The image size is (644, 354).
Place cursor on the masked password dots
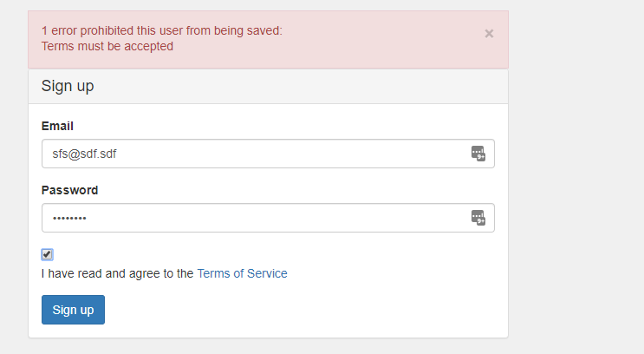(x=69, y=219)
